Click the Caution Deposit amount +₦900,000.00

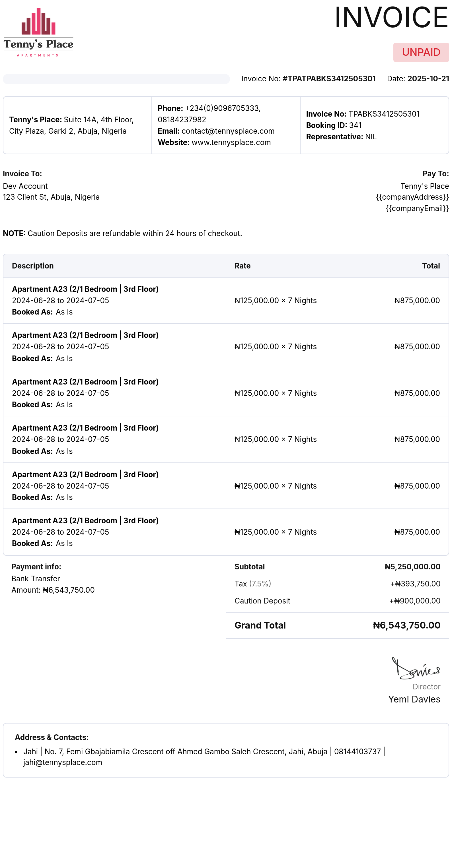pos(414,601)
